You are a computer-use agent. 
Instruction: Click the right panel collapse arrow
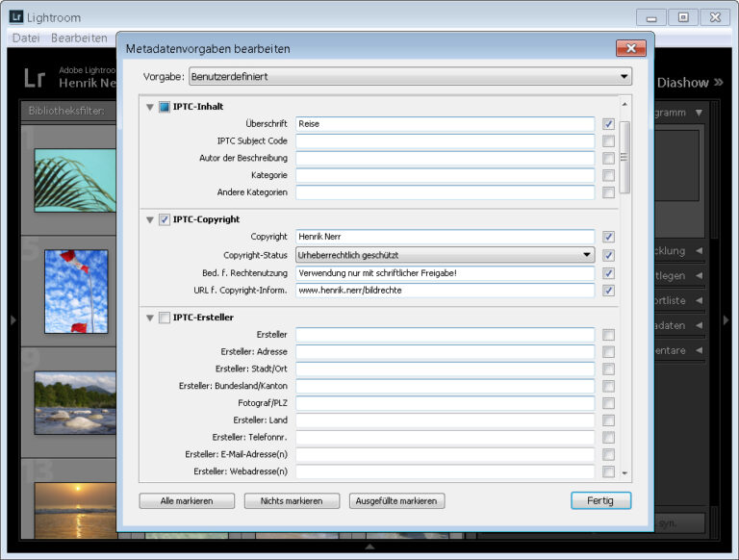[726, 319]
